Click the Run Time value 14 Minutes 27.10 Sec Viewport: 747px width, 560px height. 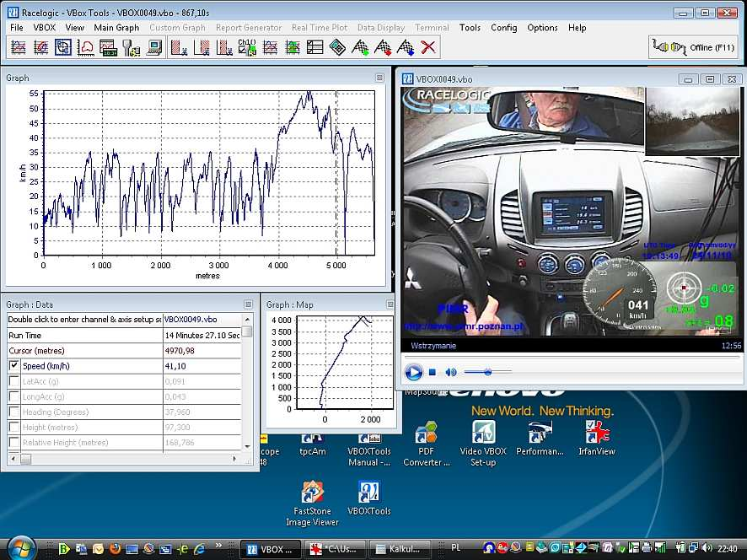coord(202,335)
